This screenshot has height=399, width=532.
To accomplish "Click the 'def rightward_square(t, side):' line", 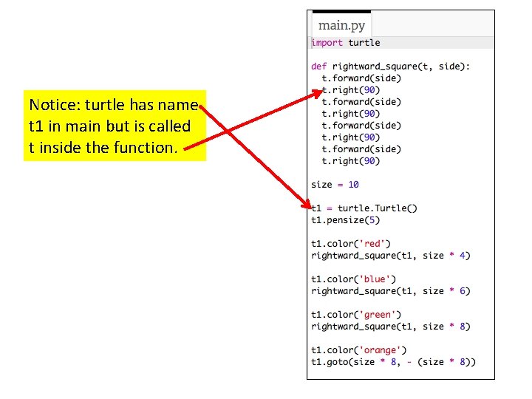I will (x=391, y=66).
